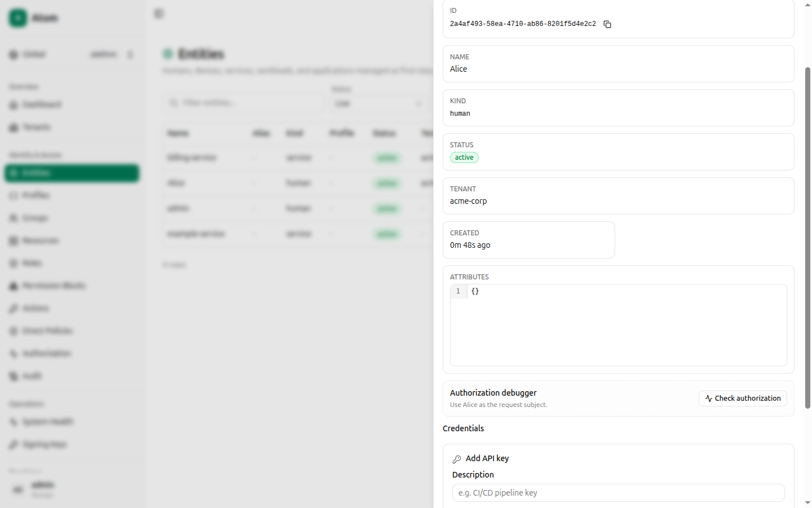
Task: Click the tenant value acme-corp
Action: [469, 201]
